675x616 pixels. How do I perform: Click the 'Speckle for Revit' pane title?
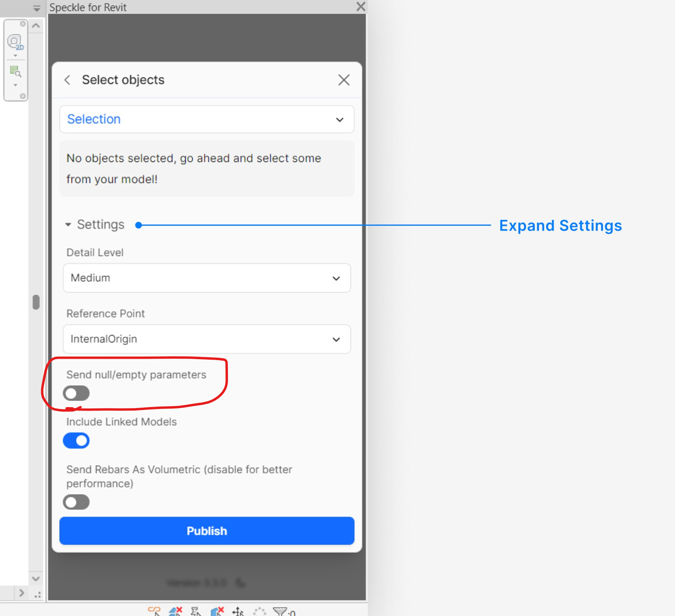(x=88, y=7)
